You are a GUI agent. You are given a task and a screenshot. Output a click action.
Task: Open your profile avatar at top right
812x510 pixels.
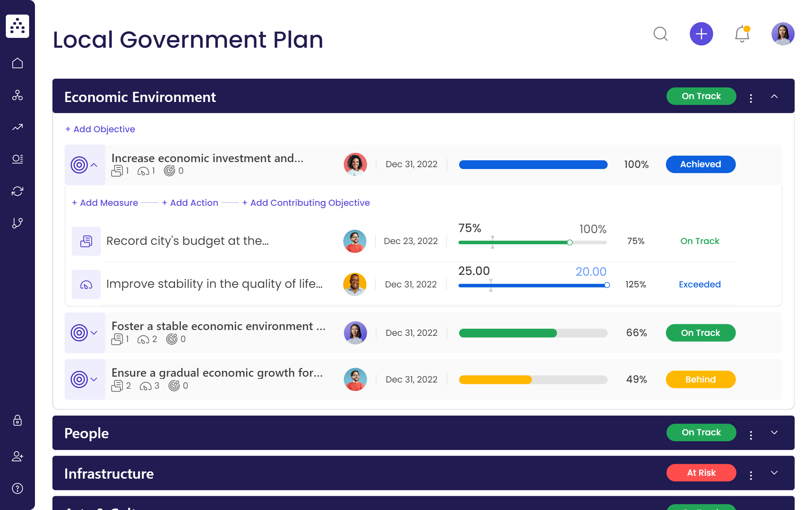783,34
